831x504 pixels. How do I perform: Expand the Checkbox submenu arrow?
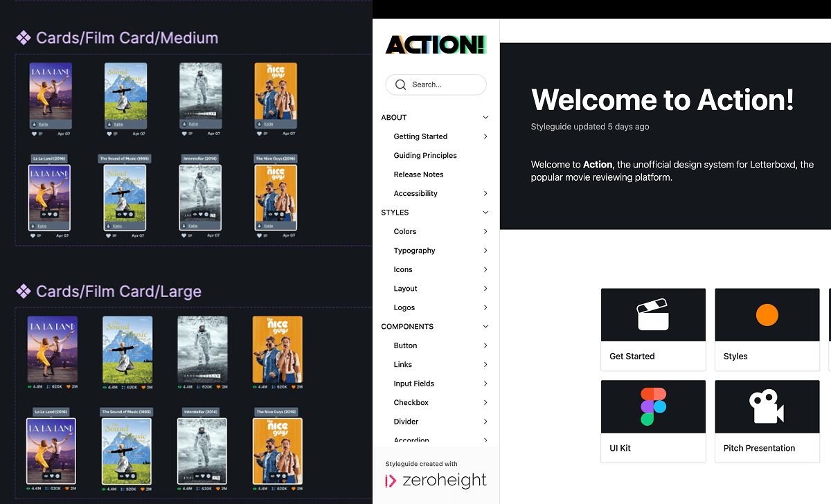coord(485,402)
